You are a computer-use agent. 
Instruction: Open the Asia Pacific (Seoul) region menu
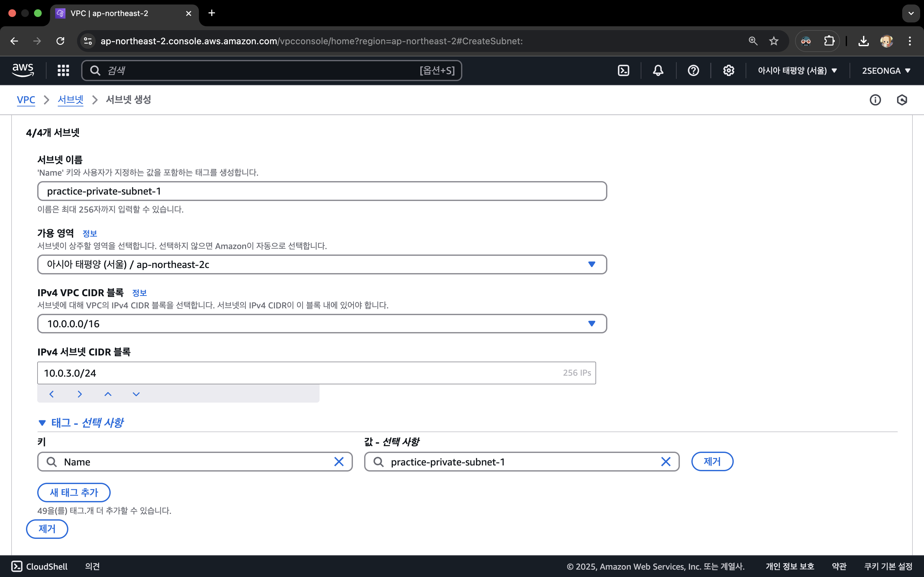click(797, 71)
